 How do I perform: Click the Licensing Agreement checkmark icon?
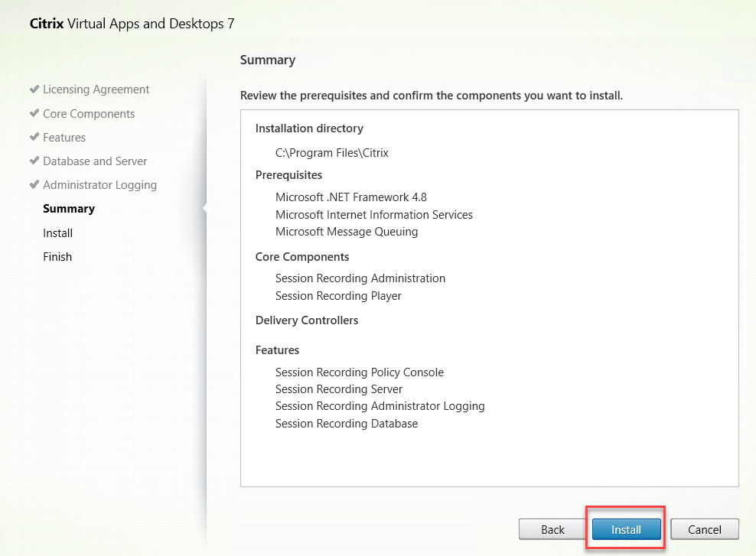click(34, 89)
